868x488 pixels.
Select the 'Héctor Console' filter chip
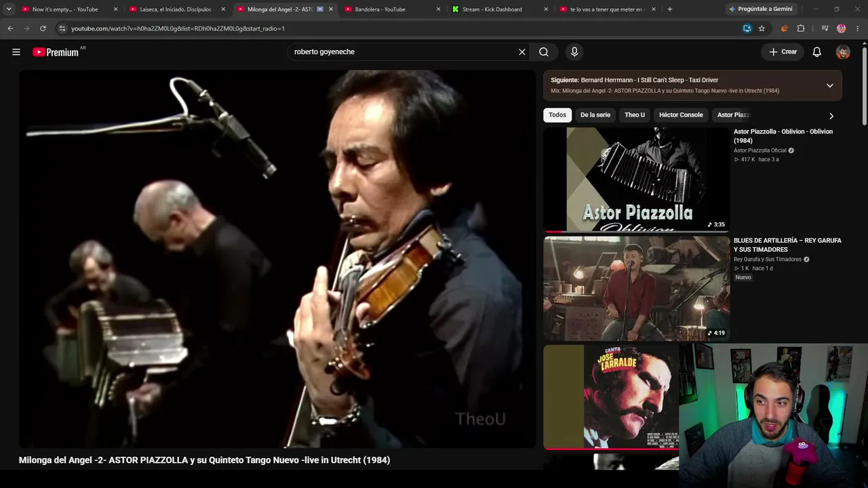tap(681, 115)
